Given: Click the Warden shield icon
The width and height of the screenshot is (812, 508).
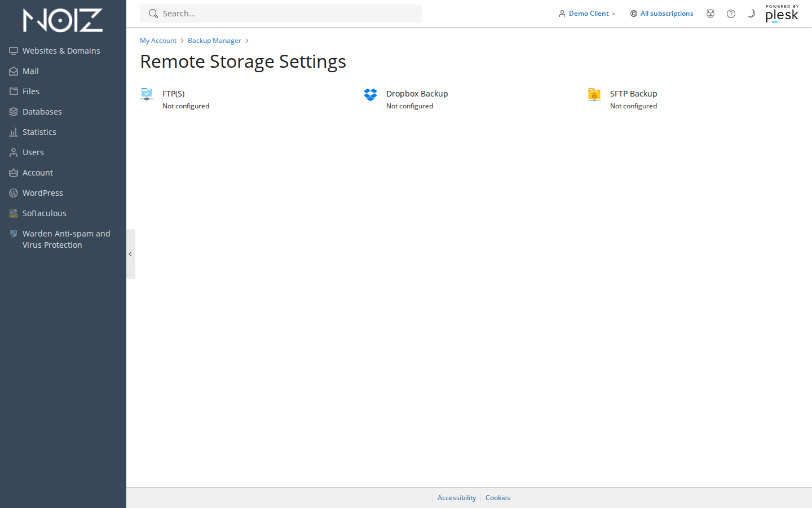Looking at the screenshot, I should [14, 234].
